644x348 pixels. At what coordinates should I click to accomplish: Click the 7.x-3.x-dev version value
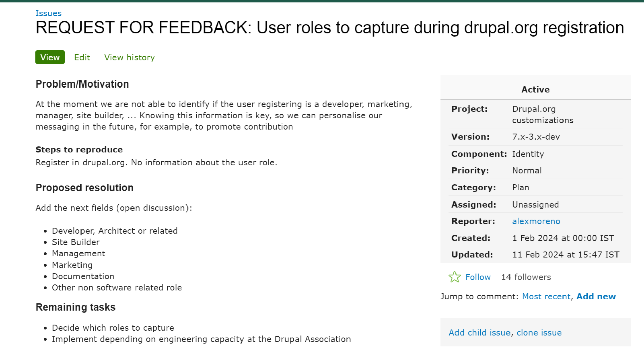click(x=536, y=137)
